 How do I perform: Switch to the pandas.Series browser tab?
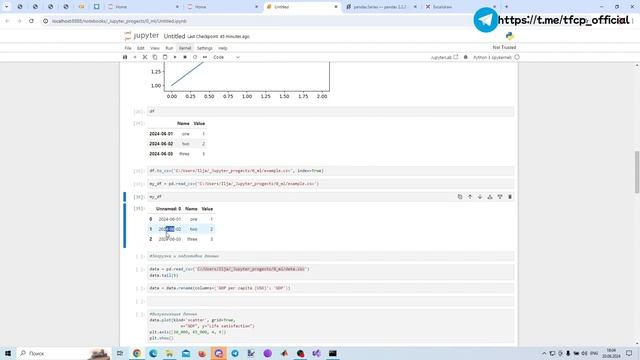380,7
